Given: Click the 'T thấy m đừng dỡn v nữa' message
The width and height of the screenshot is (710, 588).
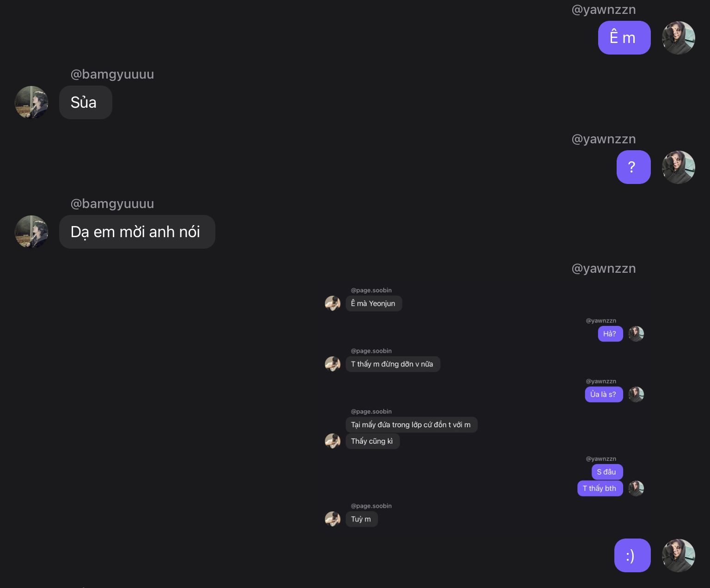Looking at the screenshot, I should pos(392,364).
